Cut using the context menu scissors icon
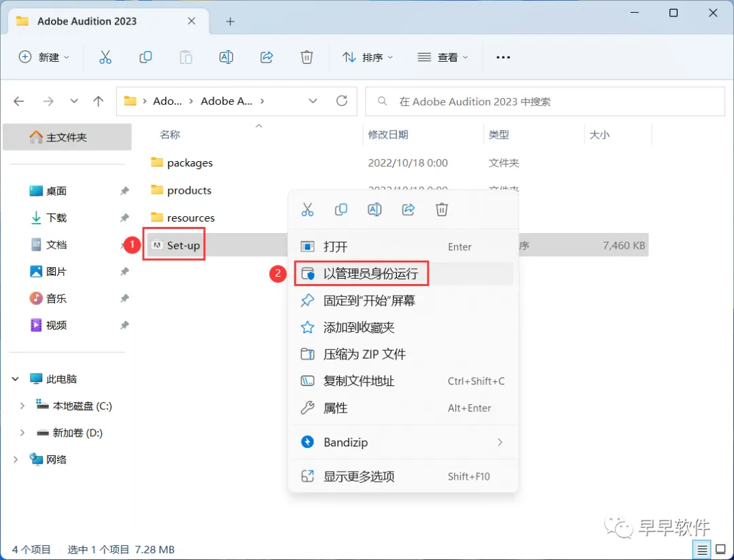 pyautogui.click(x=308, y=209)
